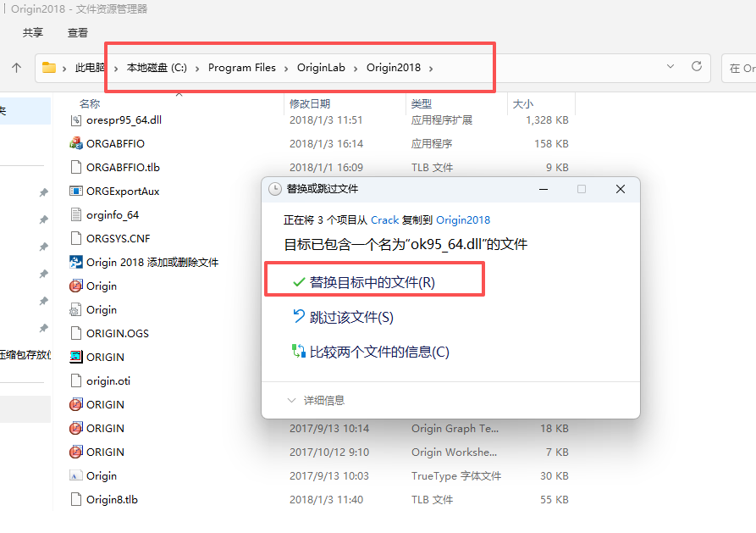Open the 共享 menu
This screenshot has width=756, height=533.
(32, 32)
